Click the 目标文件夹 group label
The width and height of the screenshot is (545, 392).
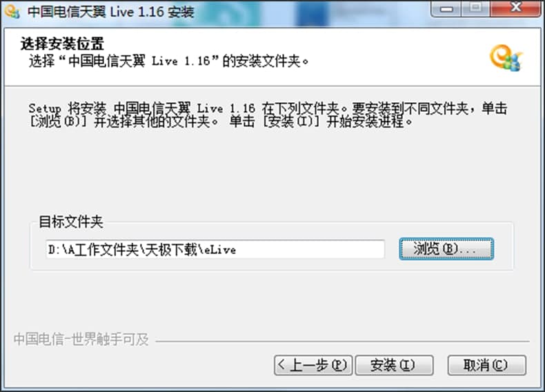(x=71, y=222)
